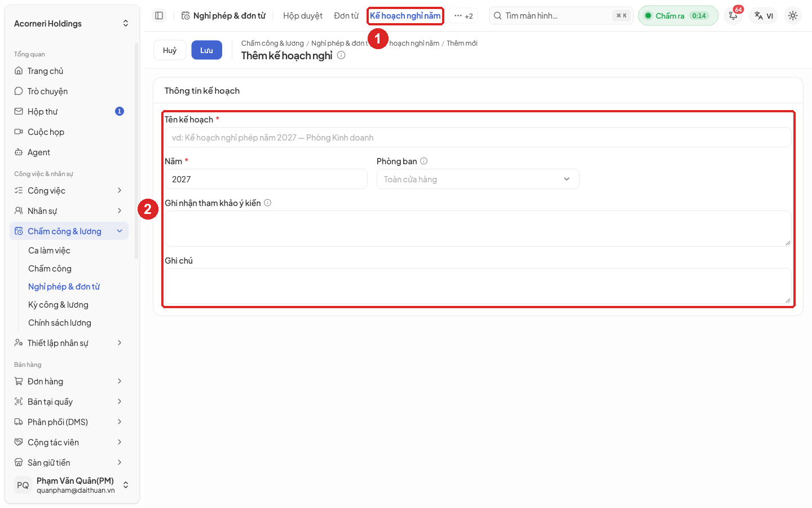Switch to the Hộp duyệt tab
Screen dimensions: 812x508
[x=303, y=16]
